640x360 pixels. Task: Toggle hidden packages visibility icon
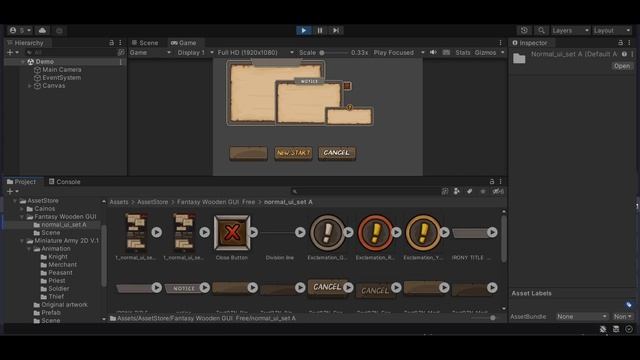click(x=498, y=191)
